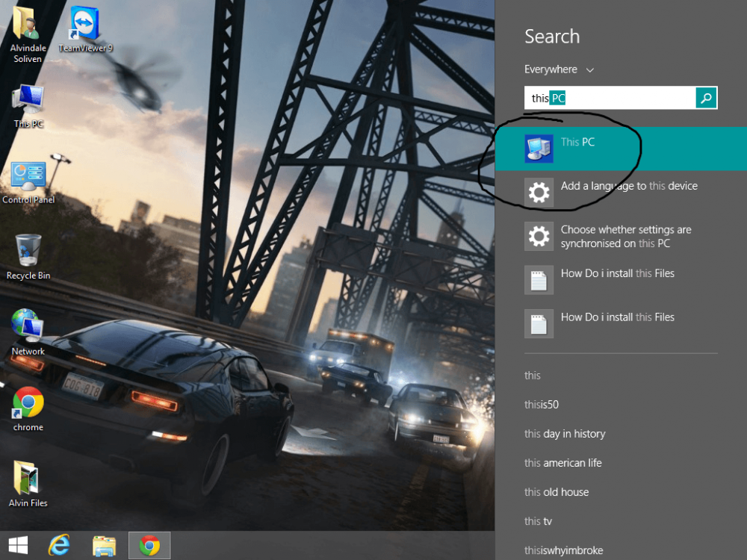The height and width of the screenshot is (560, 747).
Task: Click gear icon beside Add a language
Action: [x=539, y=193]
